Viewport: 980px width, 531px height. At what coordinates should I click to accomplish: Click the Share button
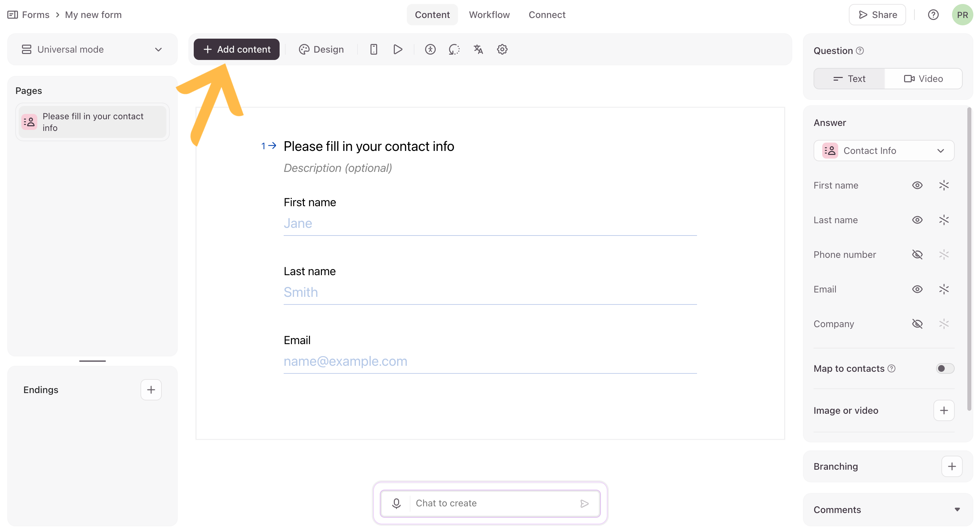877,15
